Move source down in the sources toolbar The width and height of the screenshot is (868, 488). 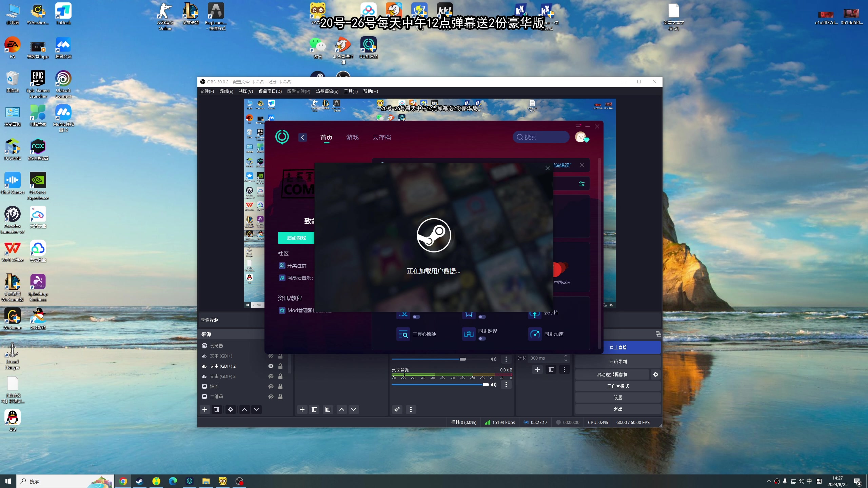[256, 409]
